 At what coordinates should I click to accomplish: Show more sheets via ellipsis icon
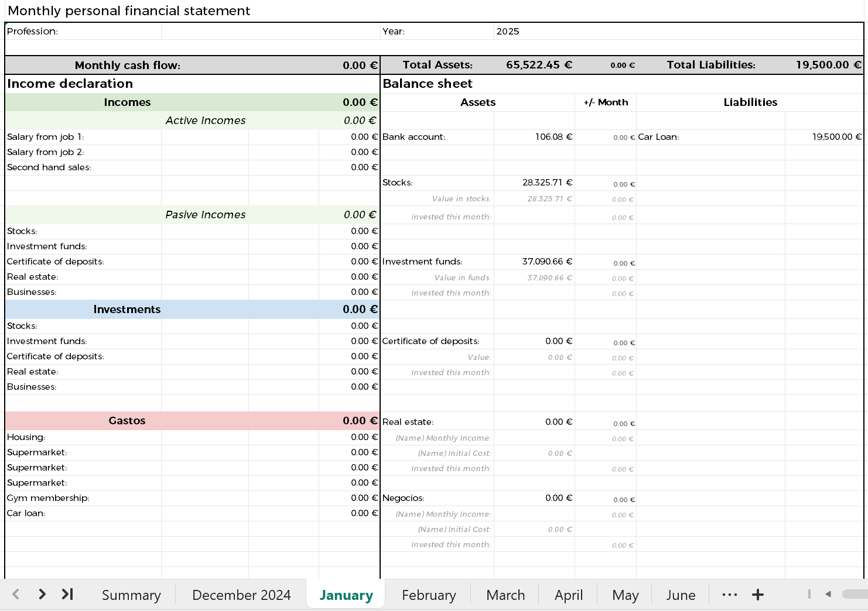730,595
